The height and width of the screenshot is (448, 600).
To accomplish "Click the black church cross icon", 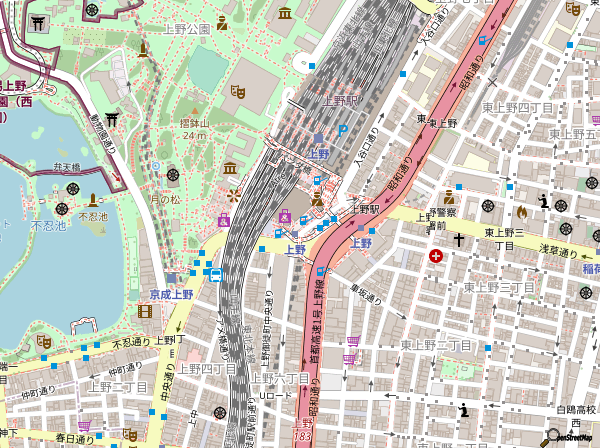I will [460, 240].
